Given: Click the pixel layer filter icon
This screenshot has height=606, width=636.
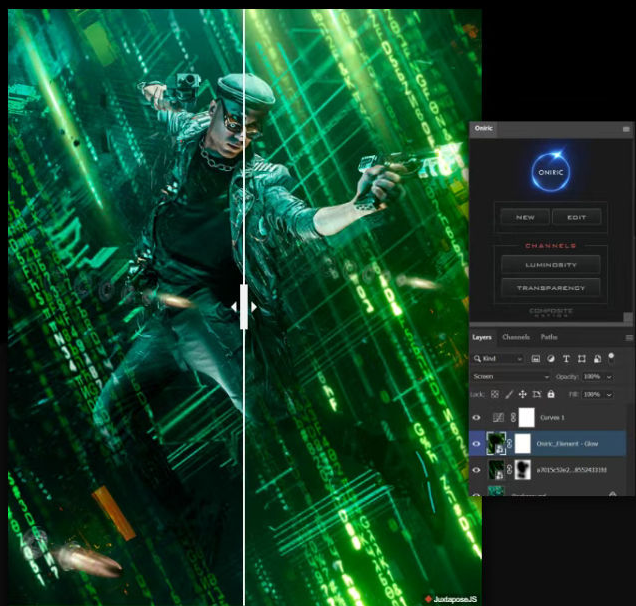Looking at the screenshot, I should [536, 358].
